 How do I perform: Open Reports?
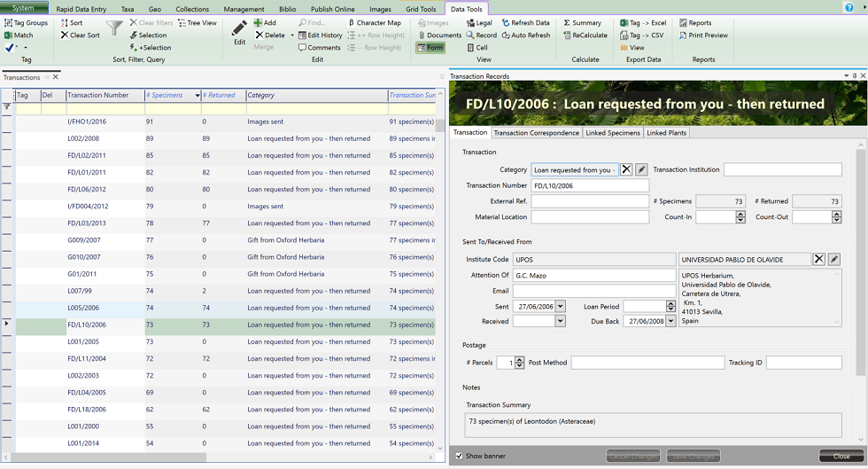[x=695, y=23]
